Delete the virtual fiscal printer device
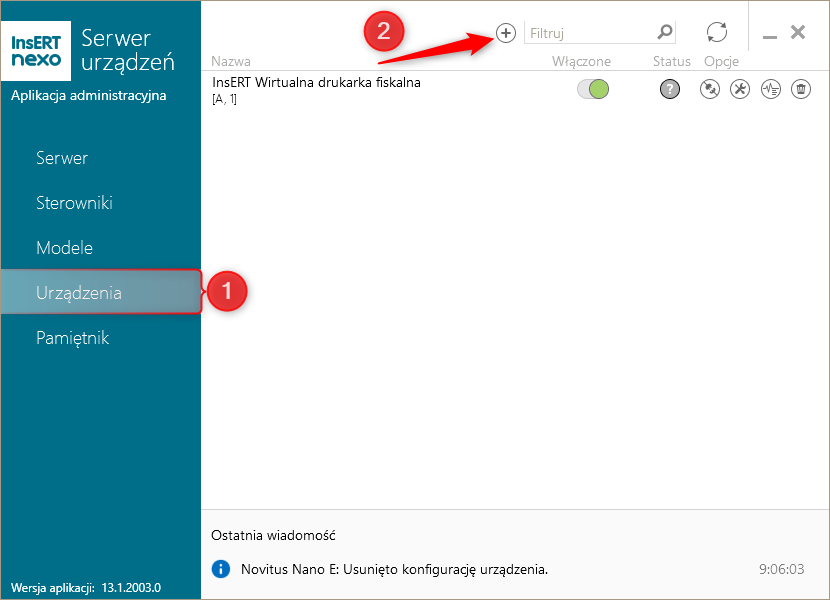The image size is (830, 600). click(801, 89)
